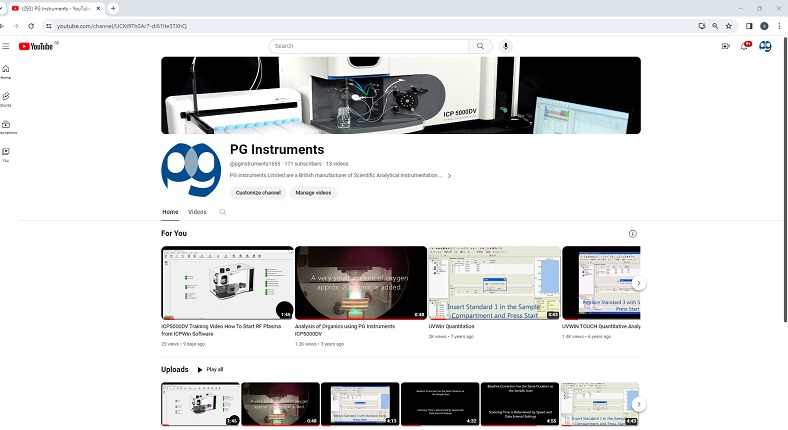Go back in the browser
The image size is (788, 430).
coord(3,26)
